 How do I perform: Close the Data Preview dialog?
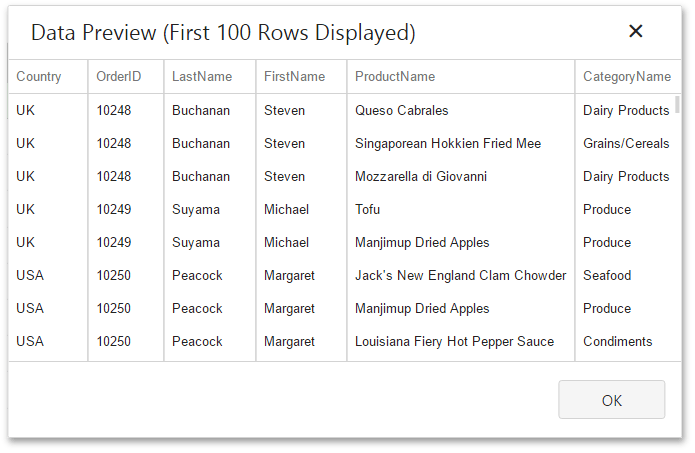[x=635, y=31]
